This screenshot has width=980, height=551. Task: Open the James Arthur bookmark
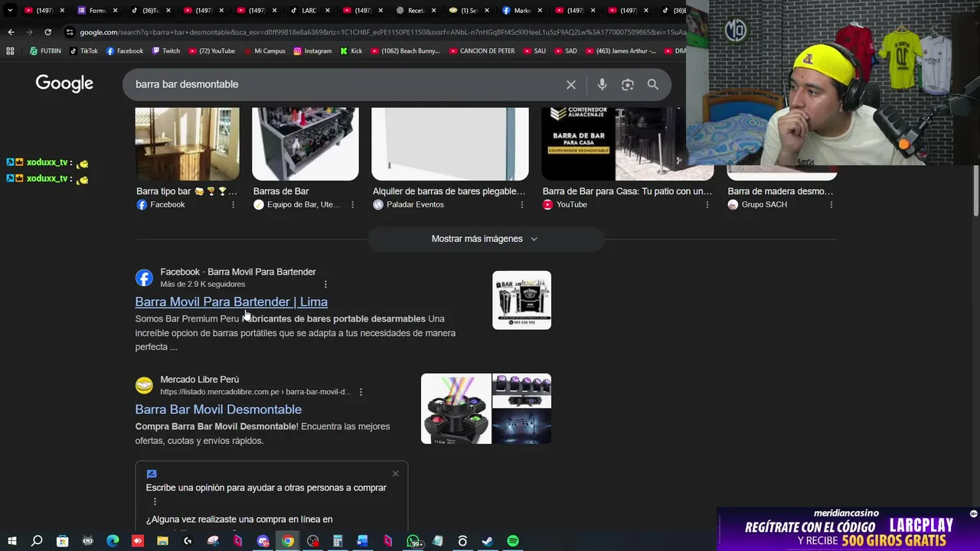point(619,51)
